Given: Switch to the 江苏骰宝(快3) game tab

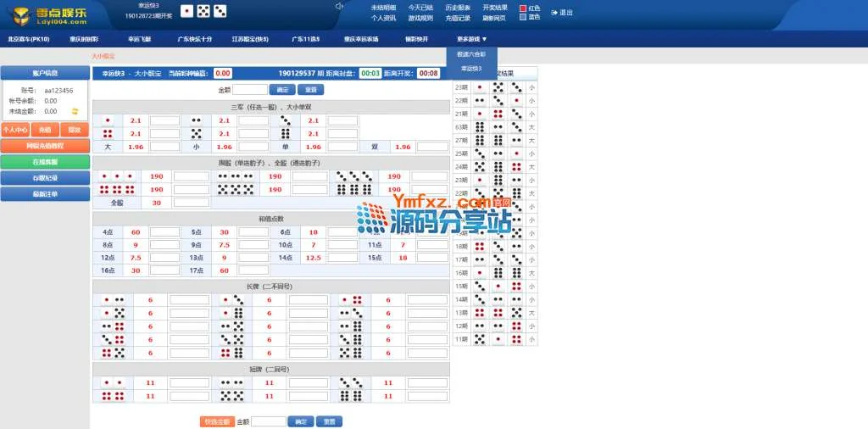Looking at the screenshot, I should coord(250,39).
